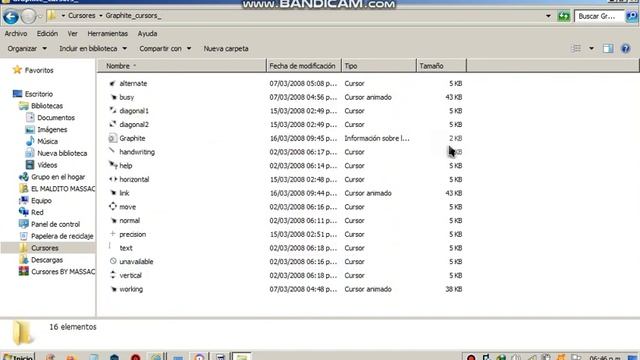This screenshot has width=640, height=360.
Task: Open the Archivo menu
Action: [16, 33]
